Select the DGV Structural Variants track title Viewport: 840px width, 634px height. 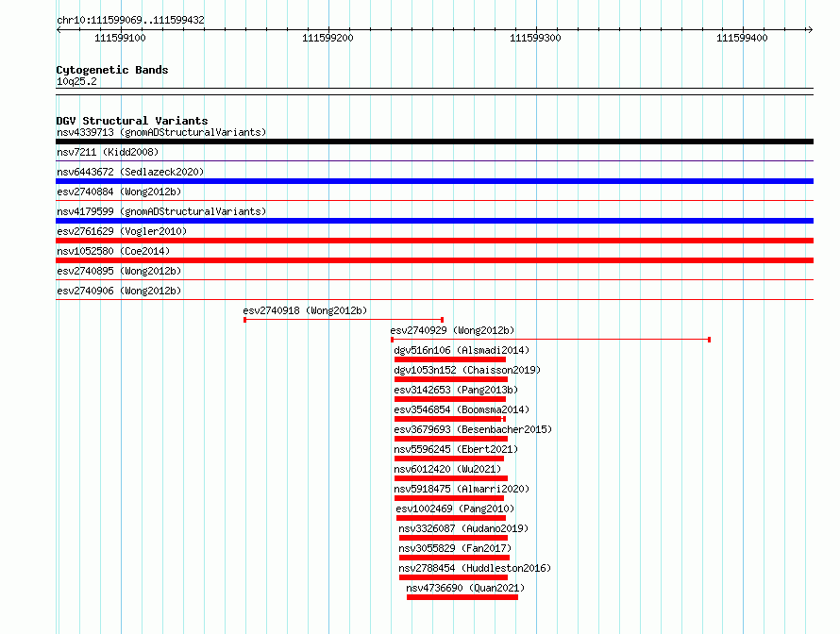tap(132, 121)
